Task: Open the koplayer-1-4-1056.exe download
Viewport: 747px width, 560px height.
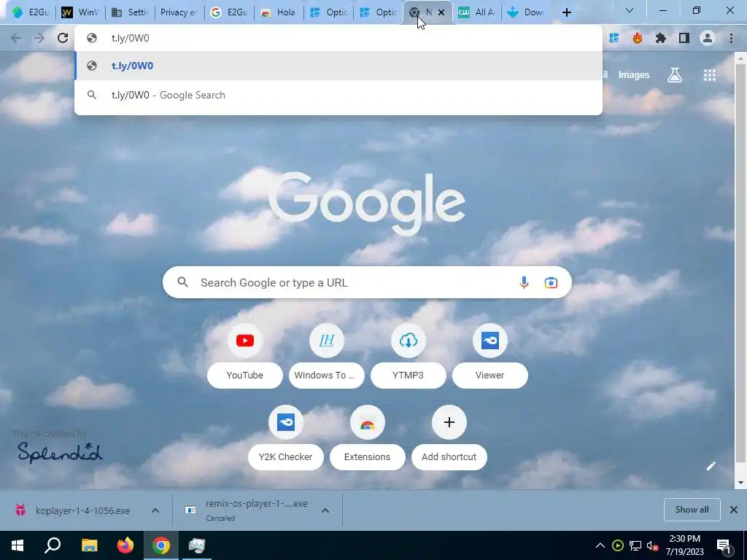Action: point(82,510)
